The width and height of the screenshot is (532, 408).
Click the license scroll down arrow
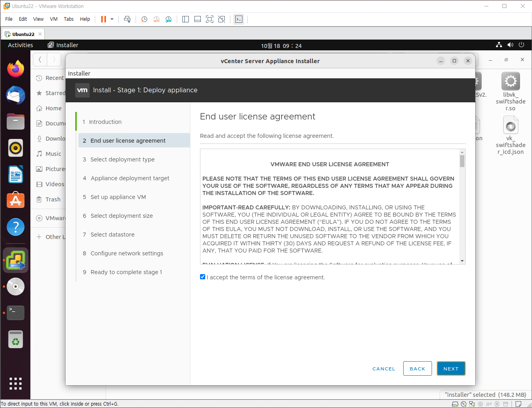pos(462,261)
